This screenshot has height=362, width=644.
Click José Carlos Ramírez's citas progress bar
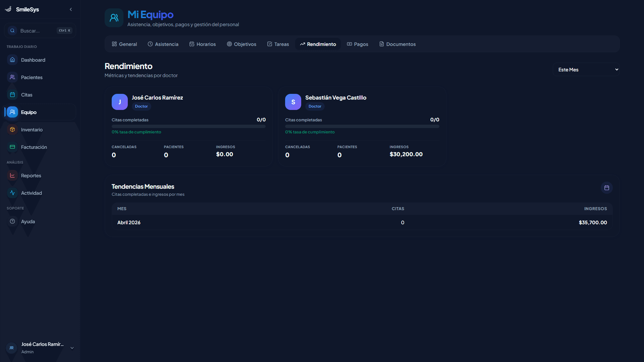point(189,126)
